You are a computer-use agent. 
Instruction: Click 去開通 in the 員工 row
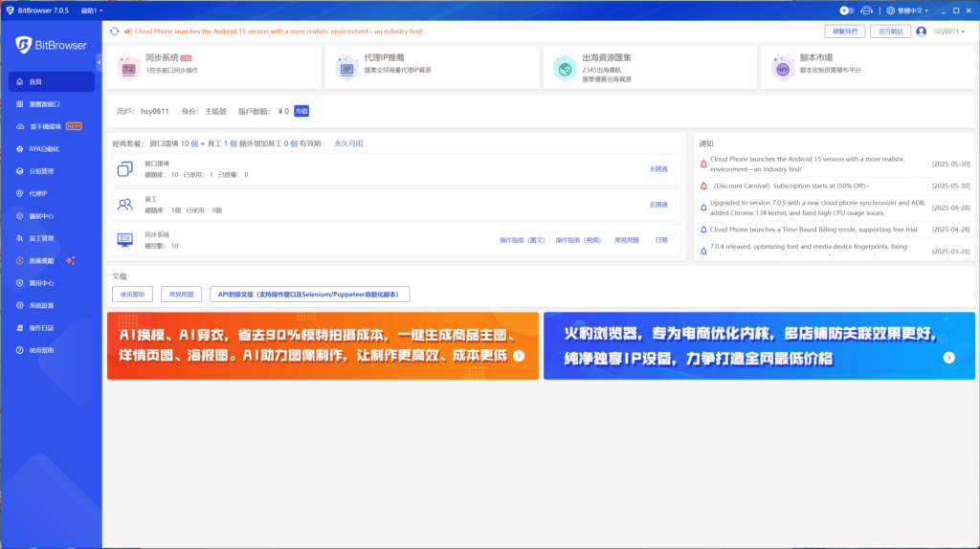[x=658, y=205]
